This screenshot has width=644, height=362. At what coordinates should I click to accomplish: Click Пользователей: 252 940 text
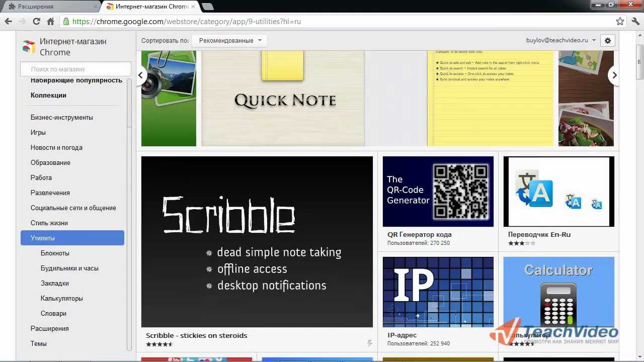[x=419, y=343]
